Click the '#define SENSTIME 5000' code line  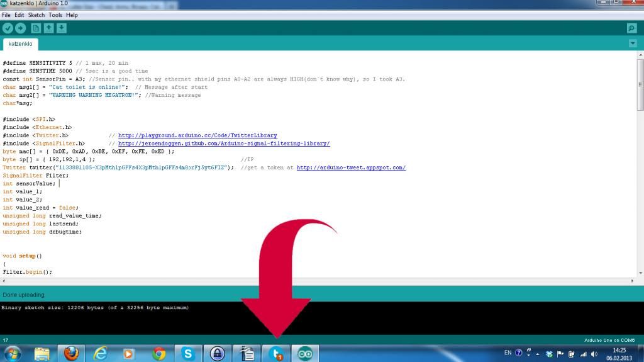pos(75,71)
